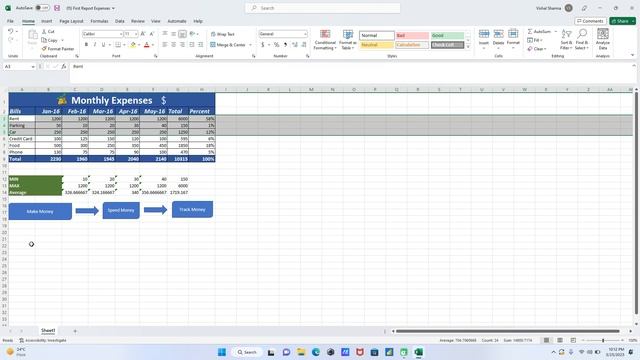The image size is (640, 360).
Task: Center the text horizontally
Action: (173, 44)
